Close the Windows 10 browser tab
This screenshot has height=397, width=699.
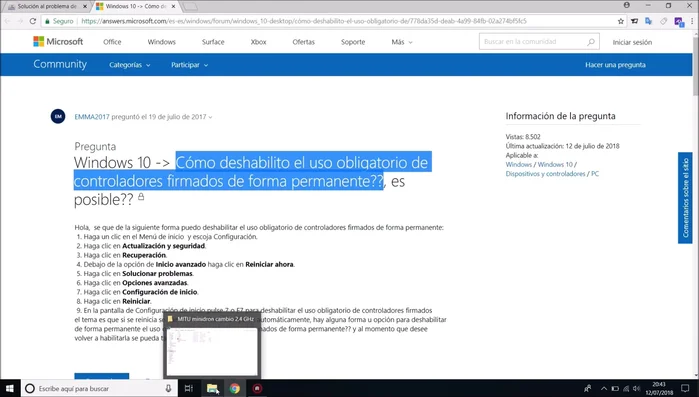point(173,6)
